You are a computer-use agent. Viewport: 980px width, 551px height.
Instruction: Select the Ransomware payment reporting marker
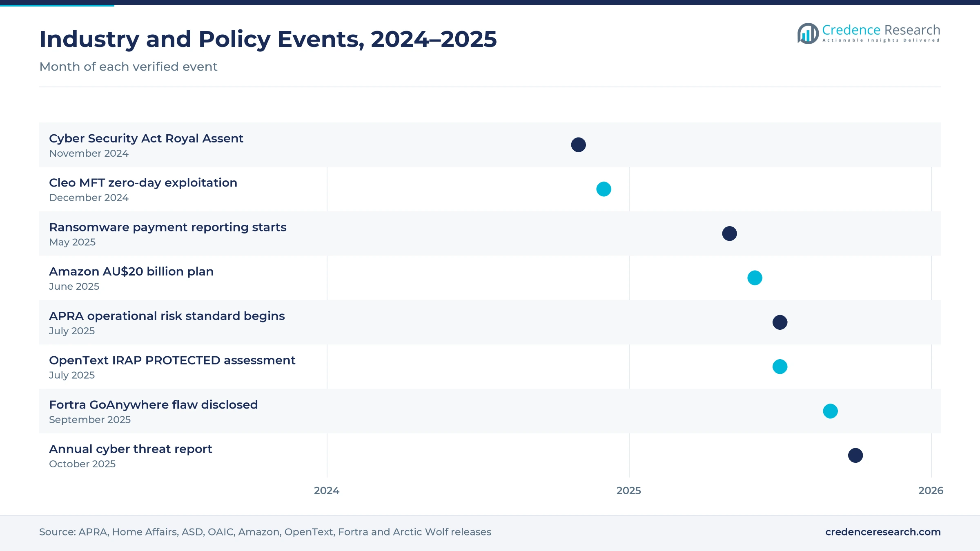pyautogui.click(x=729, y=233)
